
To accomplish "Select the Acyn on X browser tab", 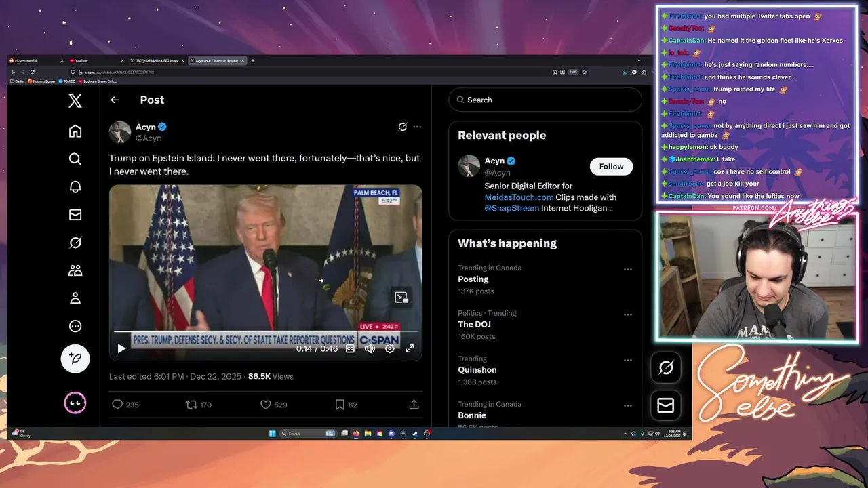I will click(216, 60).
